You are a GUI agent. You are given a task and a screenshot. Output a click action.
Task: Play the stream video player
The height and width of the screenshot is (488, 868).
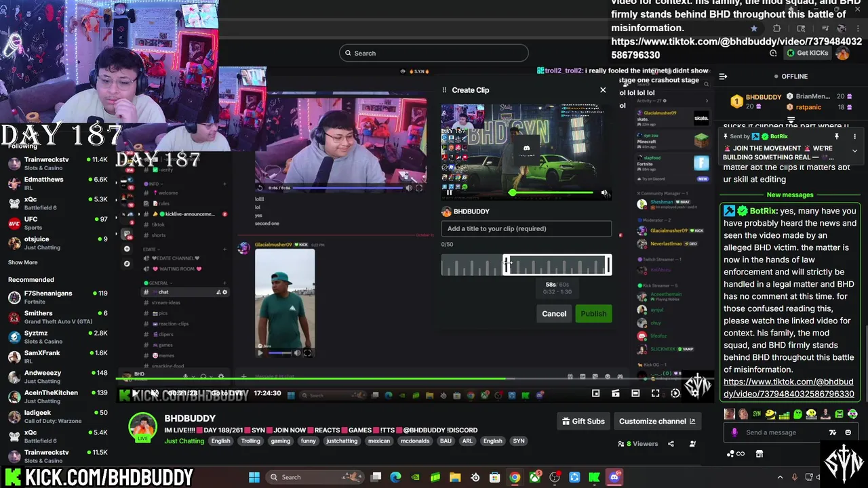(135, 393)
